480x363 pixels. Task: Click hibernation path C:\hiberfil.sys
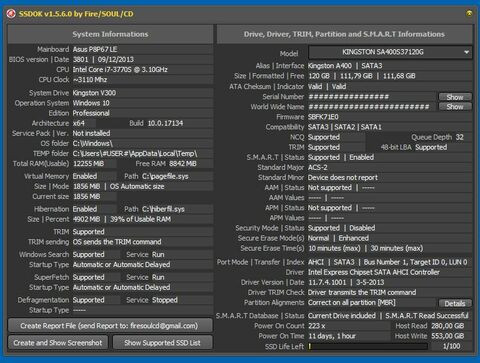[163, 209]
